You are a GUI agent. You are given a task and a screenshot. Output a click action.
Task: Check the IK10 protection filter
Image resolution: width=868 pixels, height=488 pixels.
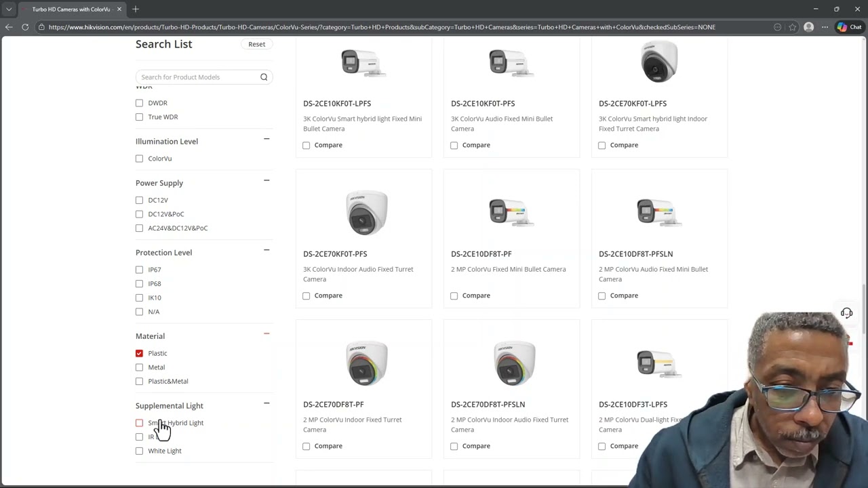(139, 298)
